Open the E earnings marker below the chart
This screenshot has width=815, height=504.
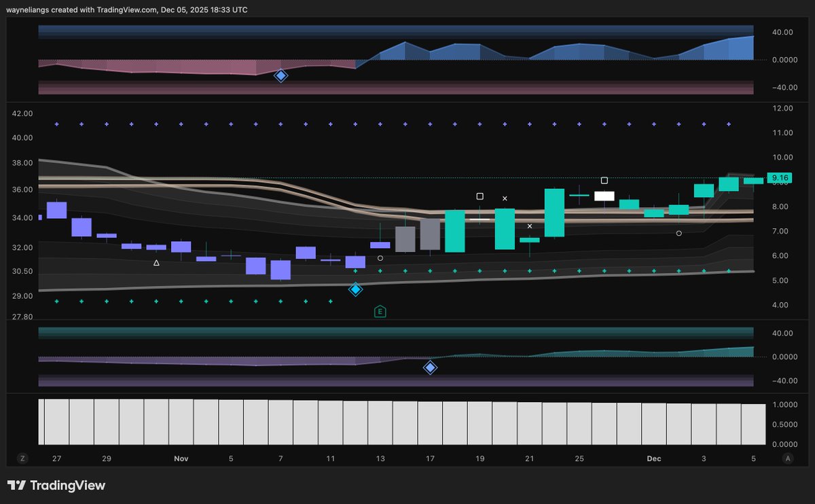[x=380, y=312]
